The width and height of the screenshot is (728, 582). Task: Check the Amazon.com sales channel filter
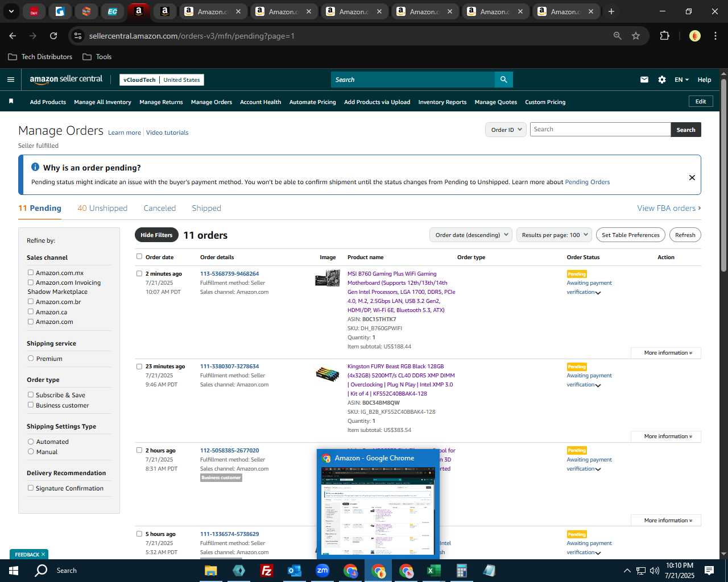pos(31,321)
